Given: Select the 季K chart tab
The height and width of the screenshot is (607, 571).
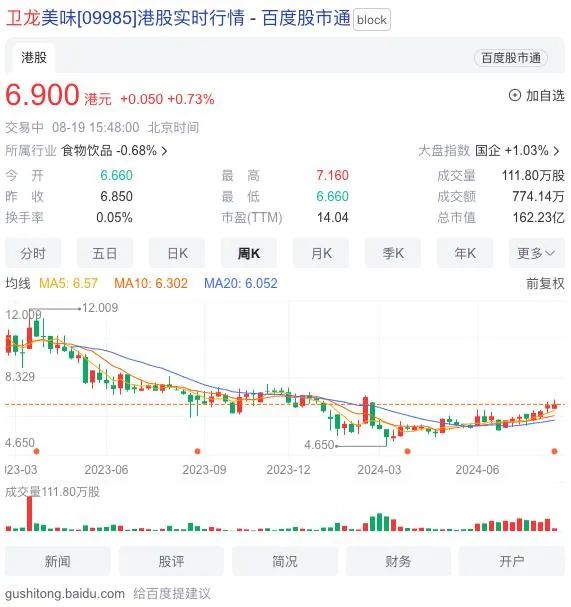Looking at the screenshot, I should tap(393, 254).
